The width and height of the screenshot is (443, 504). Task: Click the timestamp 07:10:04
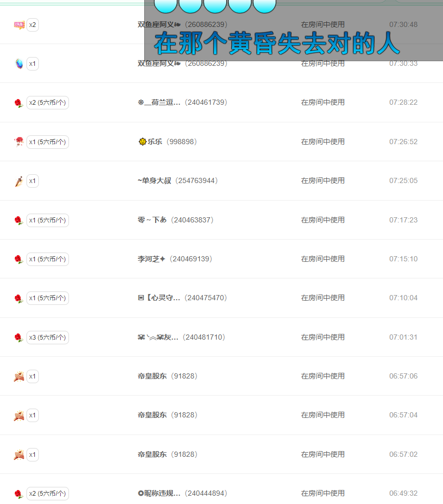point(404,298)
